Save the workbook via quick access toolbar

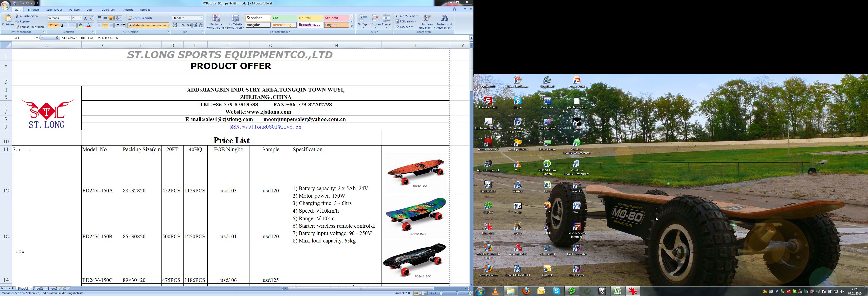pyautogui.click(x=14, y=3)
